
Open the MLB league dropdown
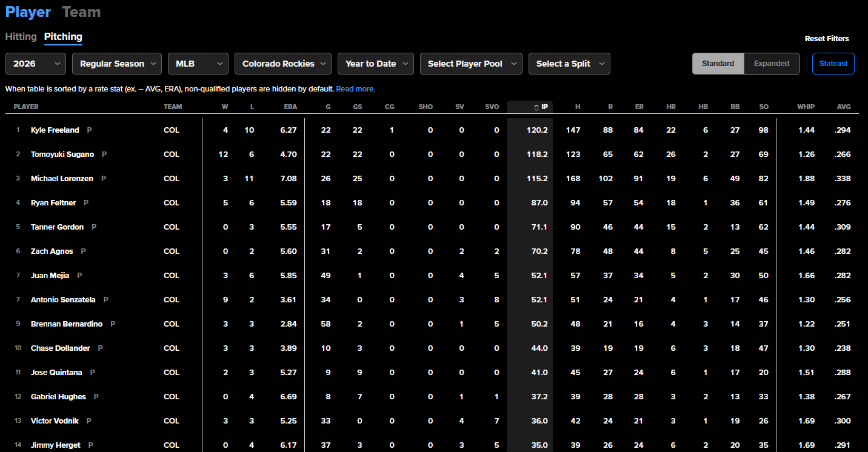point(198,64)
